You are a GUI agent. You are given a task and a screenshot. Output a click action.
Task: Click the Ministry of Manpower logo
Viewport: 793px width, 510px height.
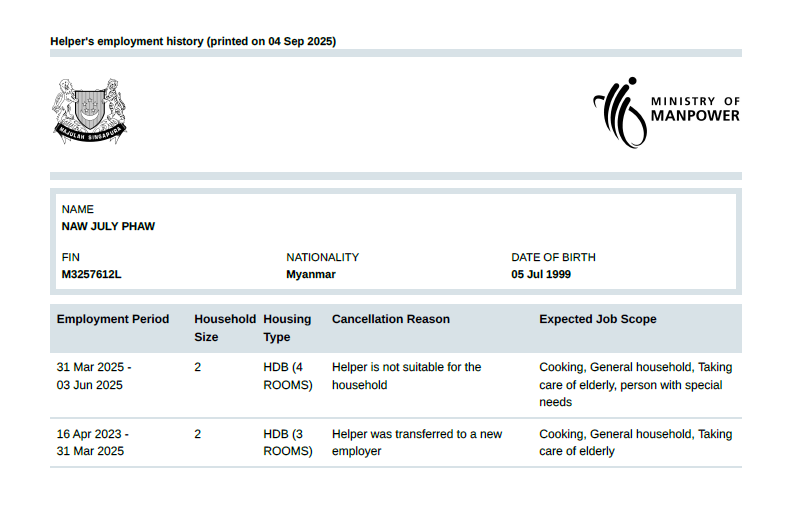pos(665,111)
